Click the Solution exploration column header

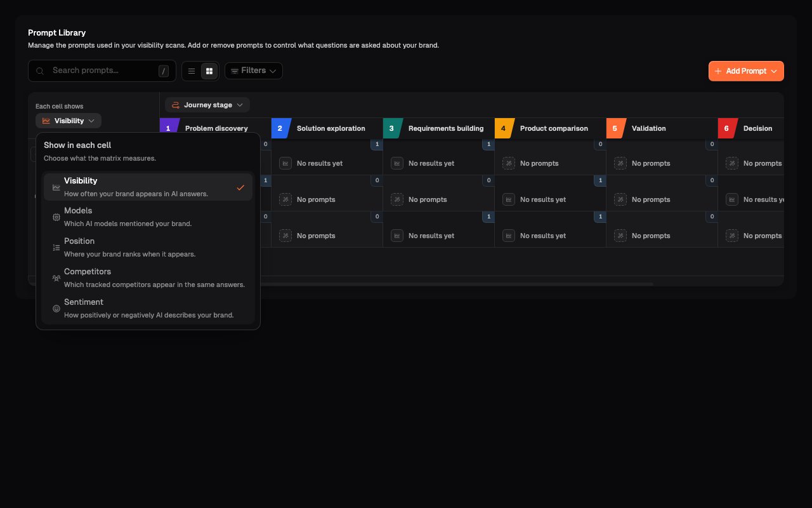click(327, 128)
